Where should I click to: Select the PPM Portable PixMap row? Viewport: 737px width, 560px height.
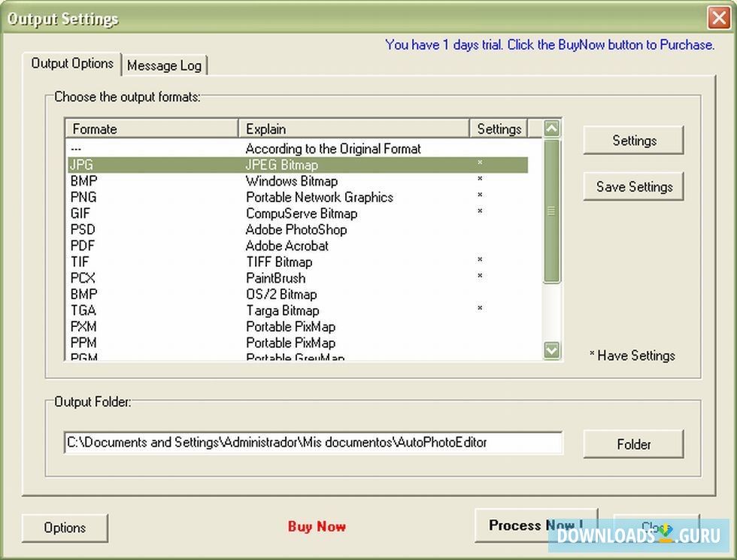(298, 343)
